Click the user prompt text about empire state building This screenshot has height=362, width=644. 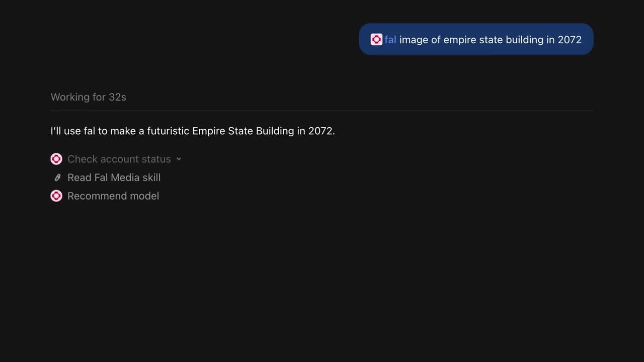tap(491, 40)
